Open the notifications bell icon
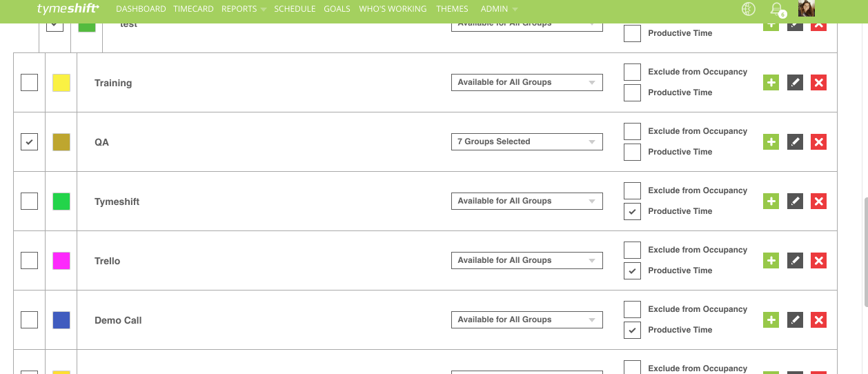 777,9
